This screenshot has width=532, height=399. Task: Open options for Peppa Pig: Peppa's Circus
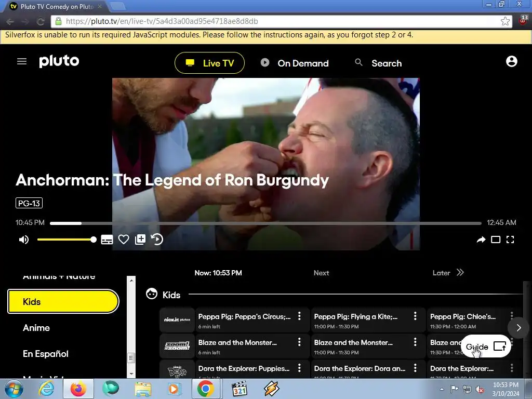pyautogui.click(x=299, y=316)
